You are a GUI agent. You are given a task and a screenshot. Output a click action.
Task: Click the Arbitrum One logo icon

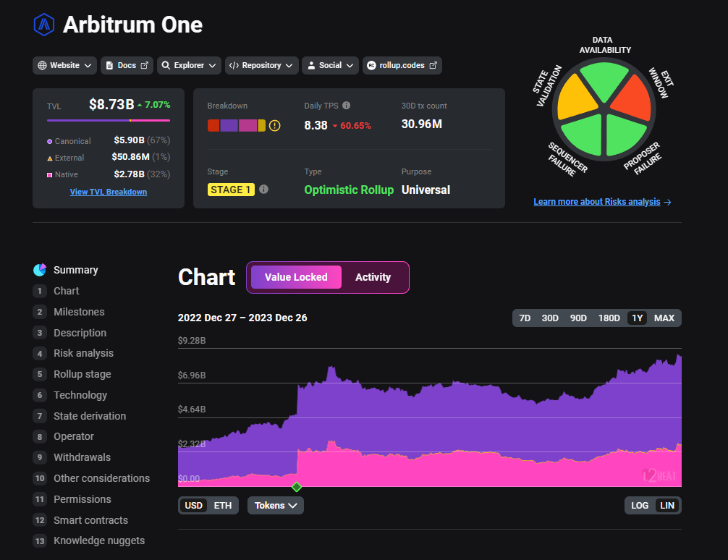click(x=44, y=25)
